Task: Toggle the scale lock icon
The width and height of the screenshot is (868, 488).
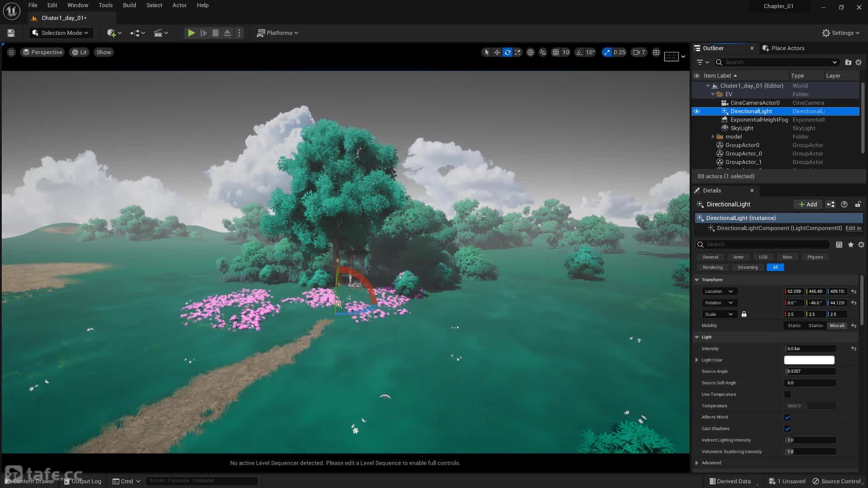Action: tap(744, 314)
